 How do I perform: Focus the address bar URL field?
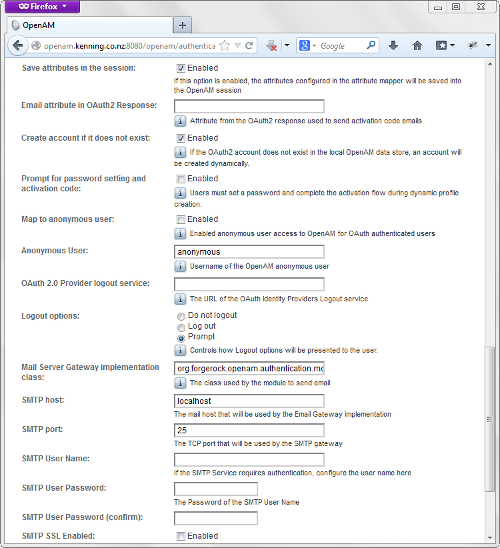pyautogui.click(x=129, y=46)
